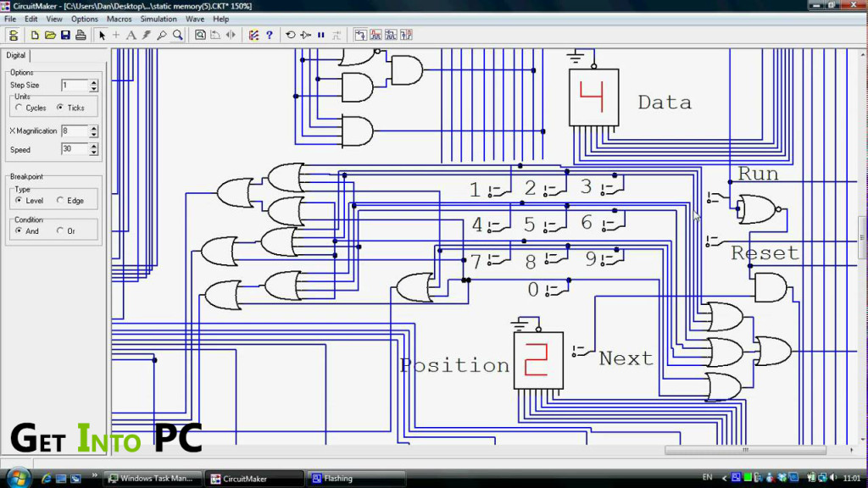This screenshot has width=868, height=488.
Task: Launch Internet Explorer from Quick Launch
Action: 47,478
